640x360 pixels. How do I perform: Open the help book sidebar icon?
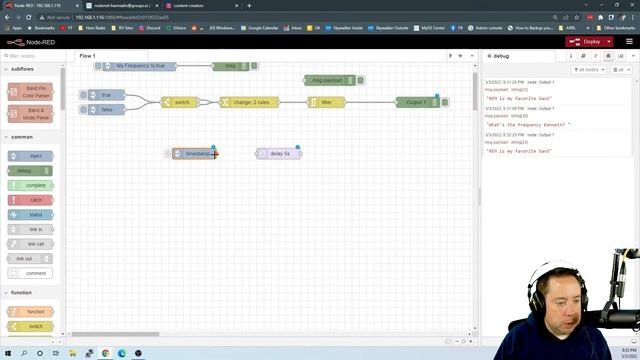[x=583, y=56]
